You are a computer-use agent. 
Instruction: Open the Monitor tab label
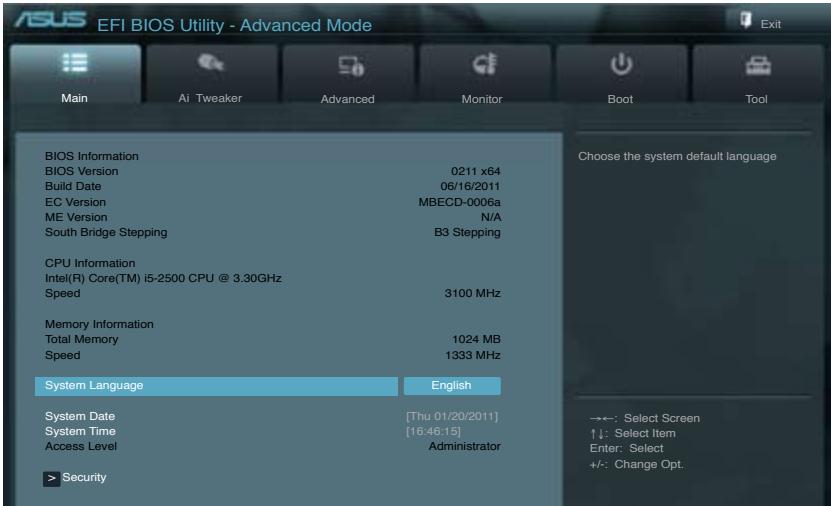(482, 99)
